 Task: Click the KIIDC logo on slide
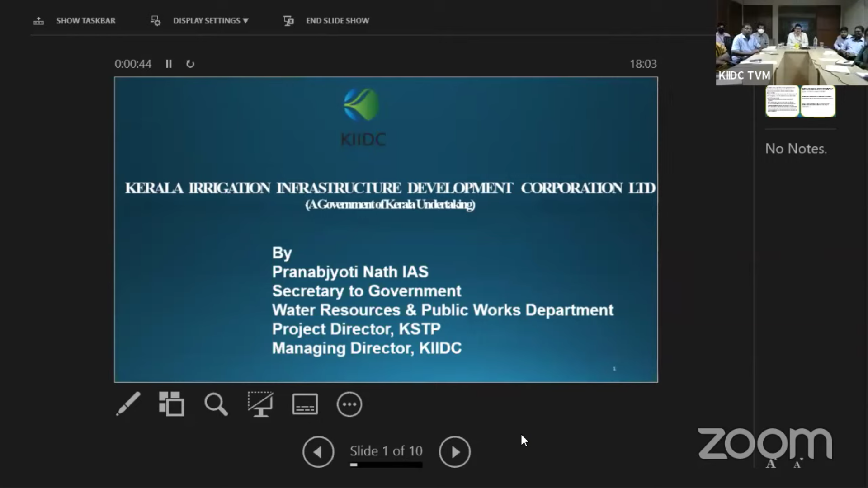(x=363, y=117)
